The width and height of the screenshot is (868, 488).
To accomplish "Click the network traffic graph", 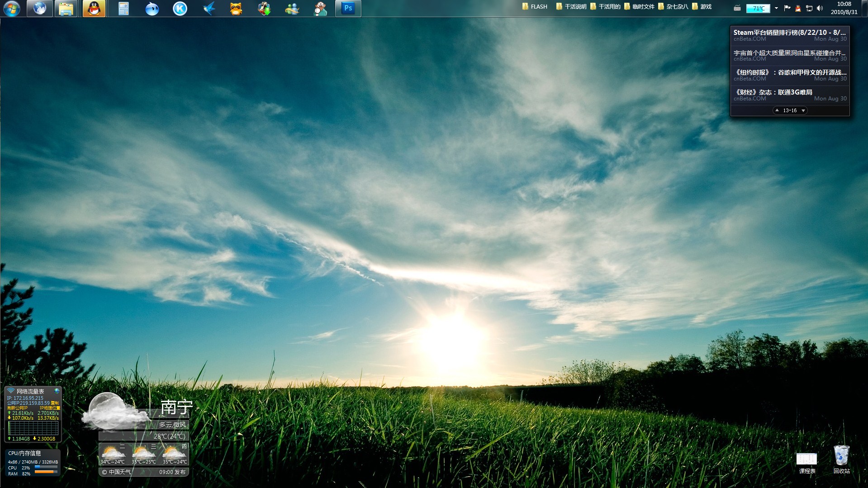I will tap(33, 428).
